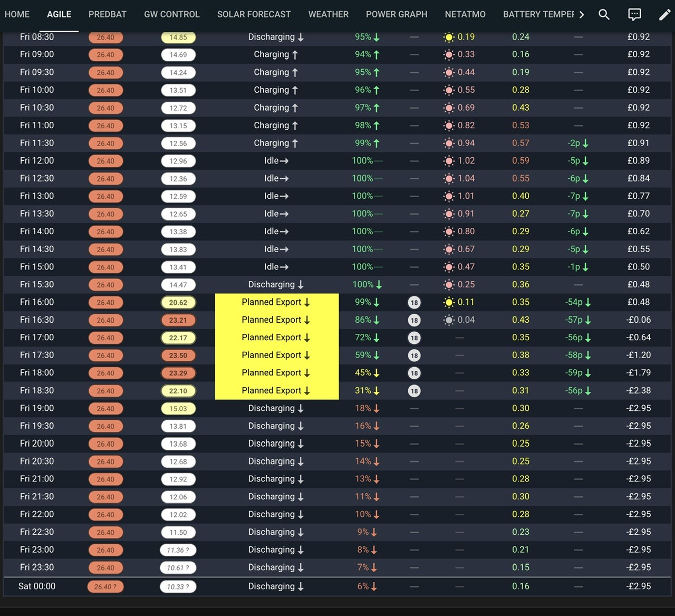The width and height of the screenshot is (675, 616).
Task: Click the up arrow next to Charging at Fri 09:00
Action: coord(295,54)
